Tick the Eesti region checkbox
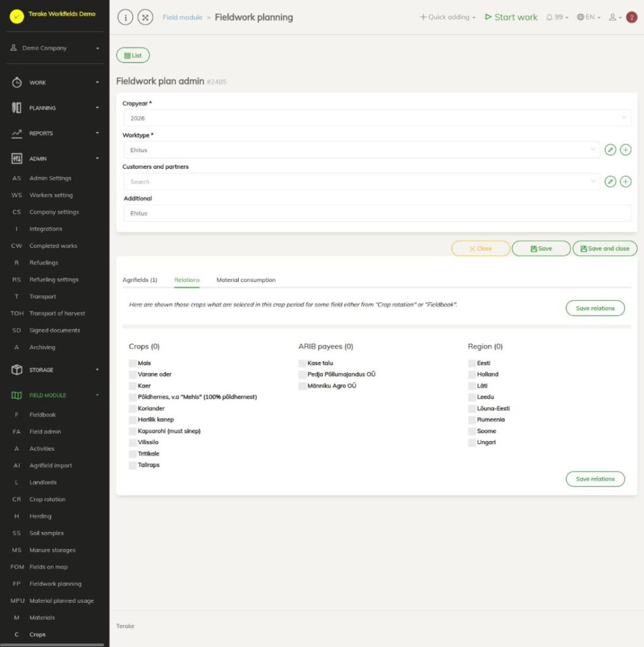 tap(472, 363)
